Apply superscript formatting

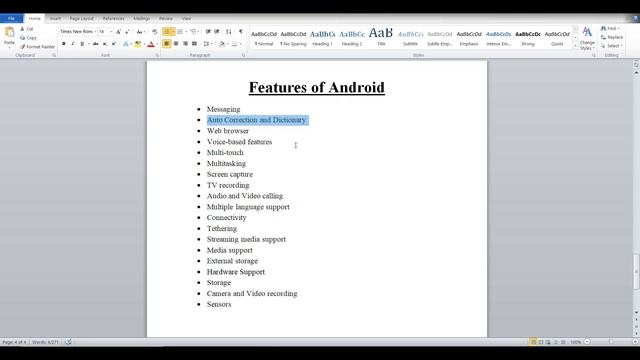(x=114, y=44)
